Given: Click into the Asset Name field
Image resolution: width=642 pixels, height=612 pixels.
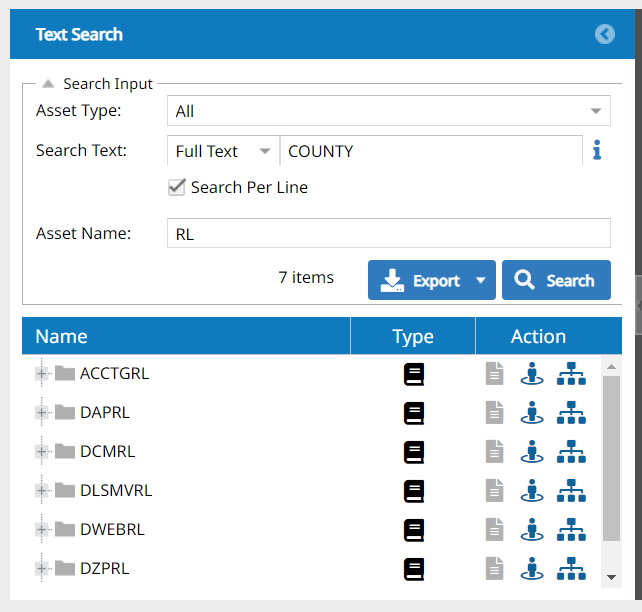Looking at the screenshot, I should (389, 233).
